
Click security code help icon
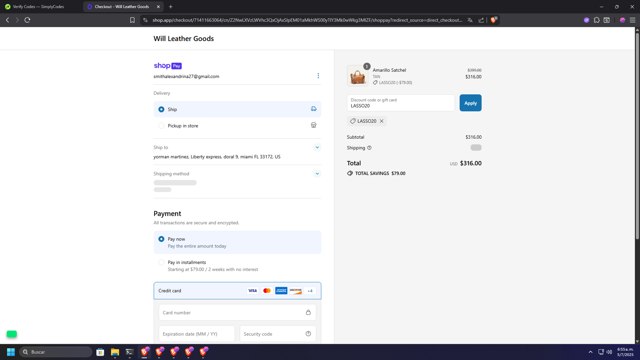coord(308,333)
